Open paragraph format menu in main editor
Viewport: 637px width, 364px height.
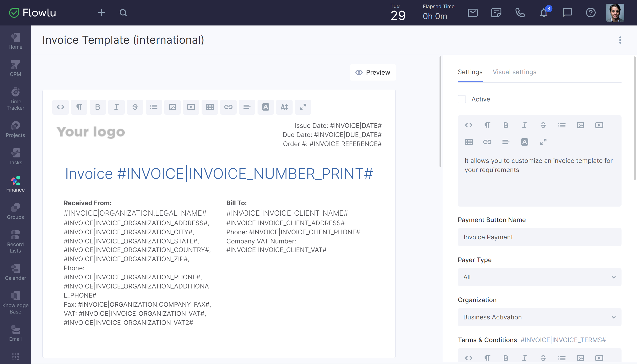pos(79,107)
